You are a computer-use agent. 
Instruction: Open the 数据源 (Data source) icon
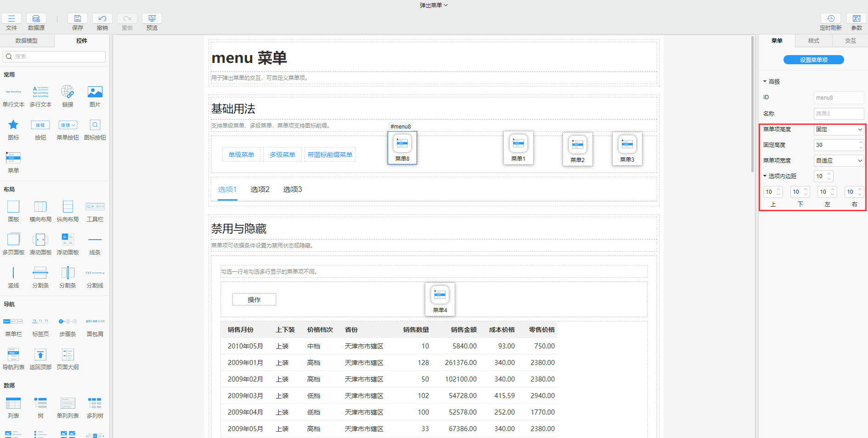(x=36, y=19)
